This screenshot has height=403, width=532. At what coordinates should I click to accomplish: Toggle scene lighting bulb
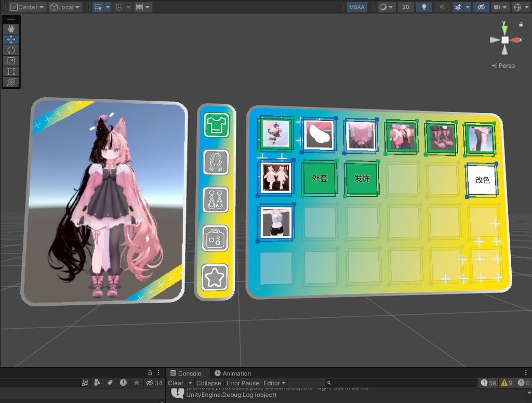click(424, 7)
